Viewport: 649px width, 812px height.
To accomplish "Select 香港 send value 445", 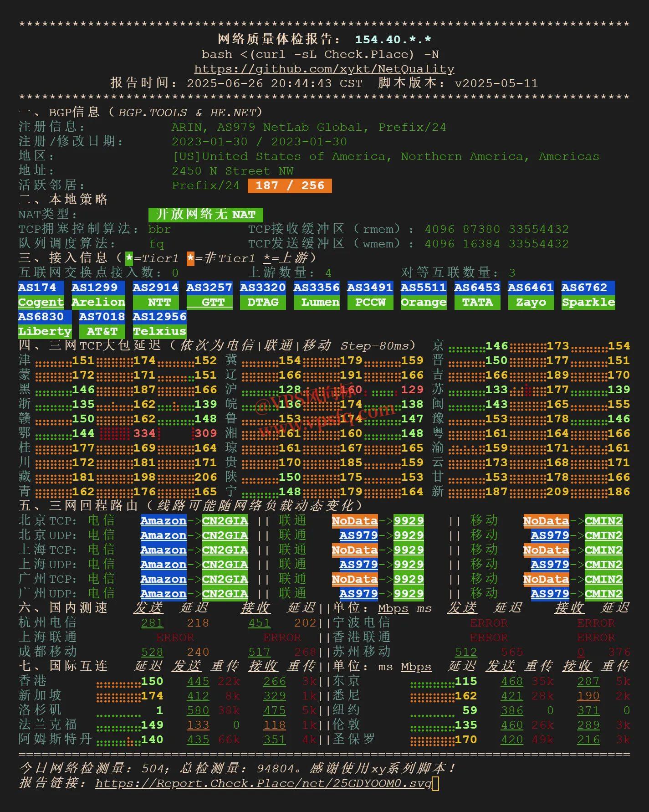I will pyautogui.click(x=198, y=681).
